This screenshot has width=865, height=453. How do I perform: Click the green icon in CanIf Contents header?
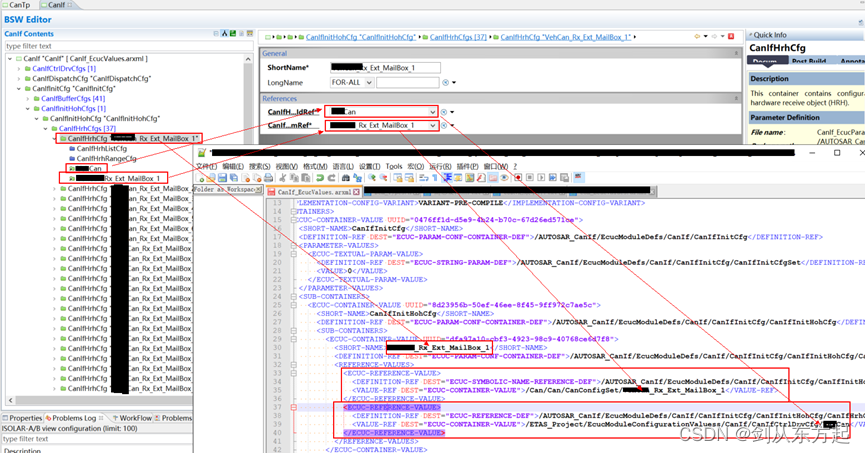click(233, 34)
